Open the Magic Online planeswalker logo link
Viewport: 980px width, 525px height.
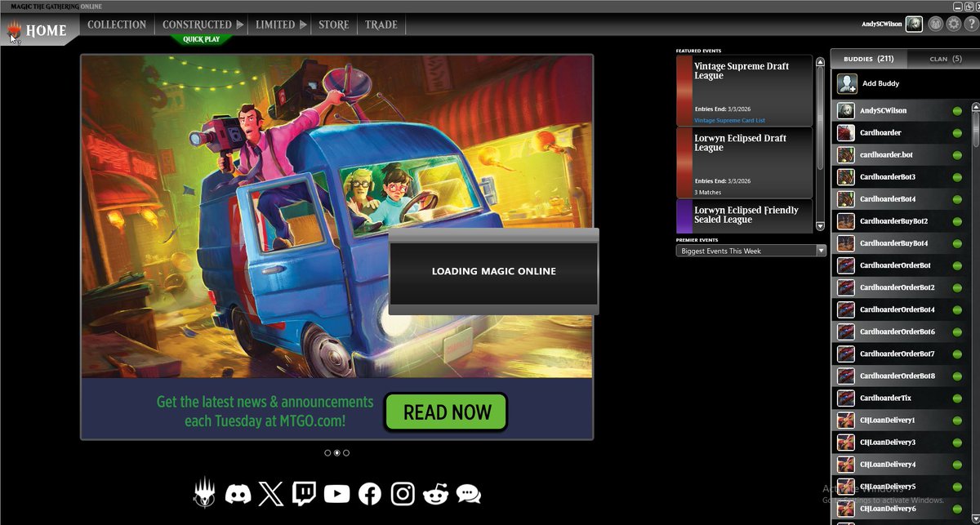[204, 492]
